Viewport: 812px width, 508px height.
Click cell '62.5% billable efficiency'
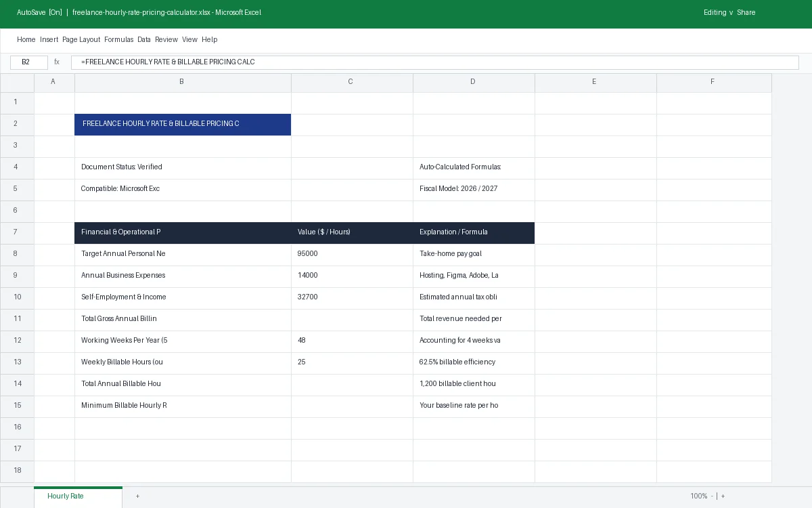474,363
